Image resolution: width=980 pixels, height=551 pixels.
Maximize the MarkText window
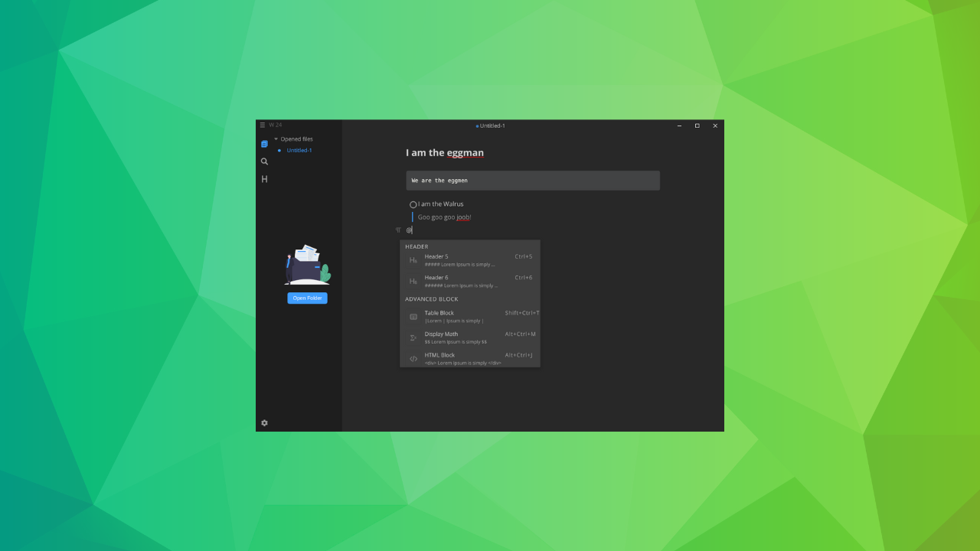[697, 126]
